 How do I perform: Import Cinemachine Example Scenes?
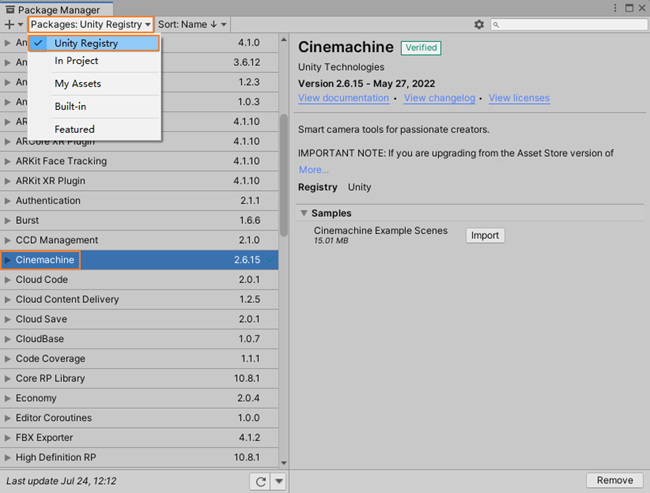485,235
